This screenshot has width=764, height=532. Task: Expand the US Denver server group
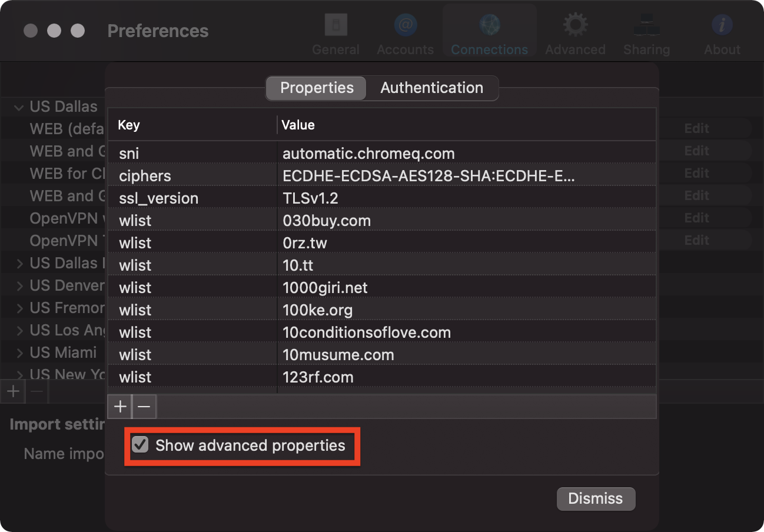click(x=19, y=286)
